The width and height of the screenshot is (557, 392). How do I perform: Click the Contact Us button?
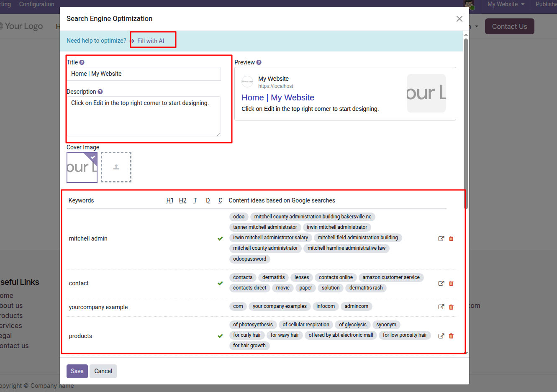click(509, 26)
